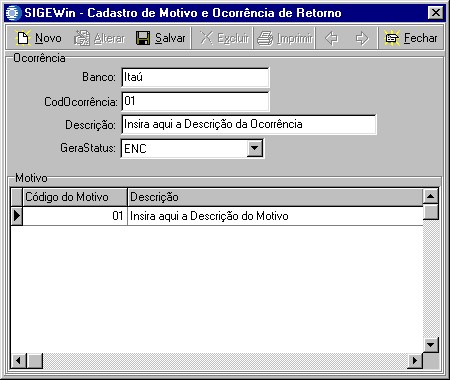Click the grid's scroll up arrow
Viewport: 450px width, 380px height.
(430, 196)
